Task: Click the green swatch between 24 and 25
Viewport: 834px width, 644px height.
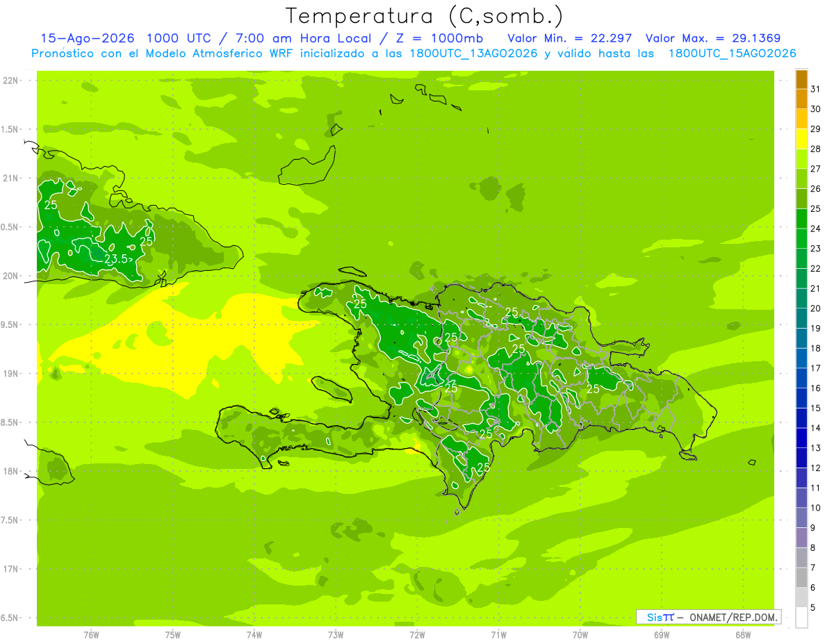Action: 801,219
